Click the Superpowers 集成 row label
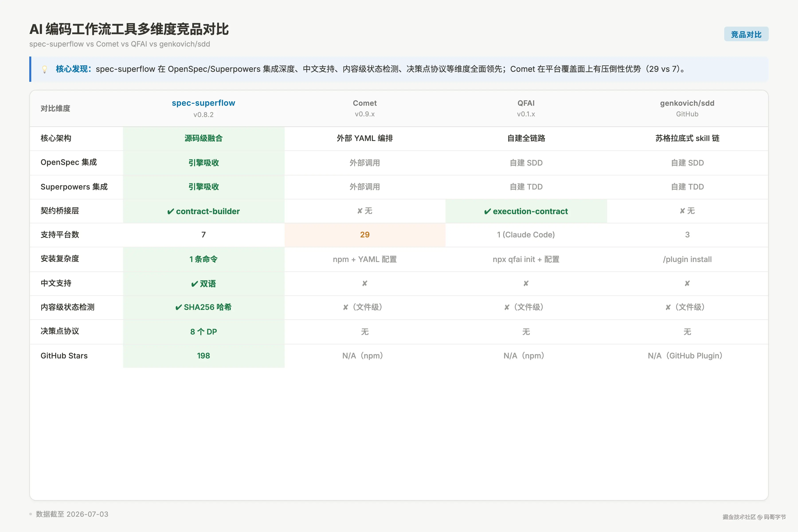The width and height of the screenshot is (798, 532). coord(74,187)
